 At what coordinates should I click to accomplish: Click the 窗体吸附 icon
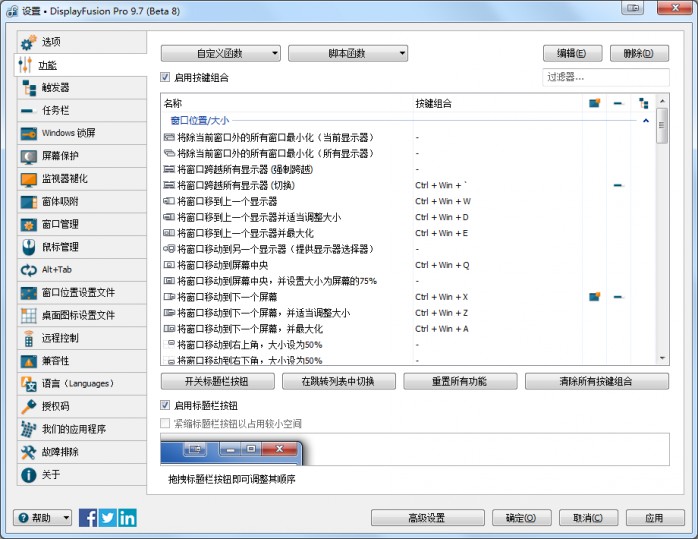(x=28, y=202)
